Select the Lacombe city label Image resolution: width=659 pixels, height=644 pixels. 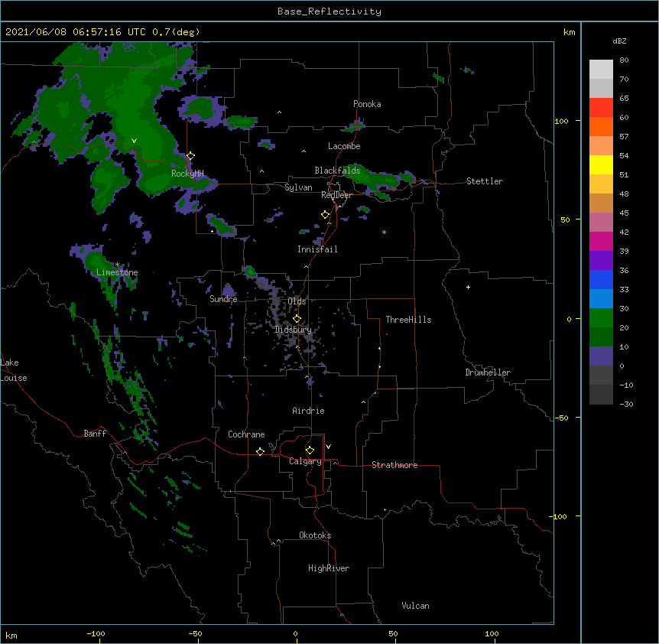pos(344,146)
